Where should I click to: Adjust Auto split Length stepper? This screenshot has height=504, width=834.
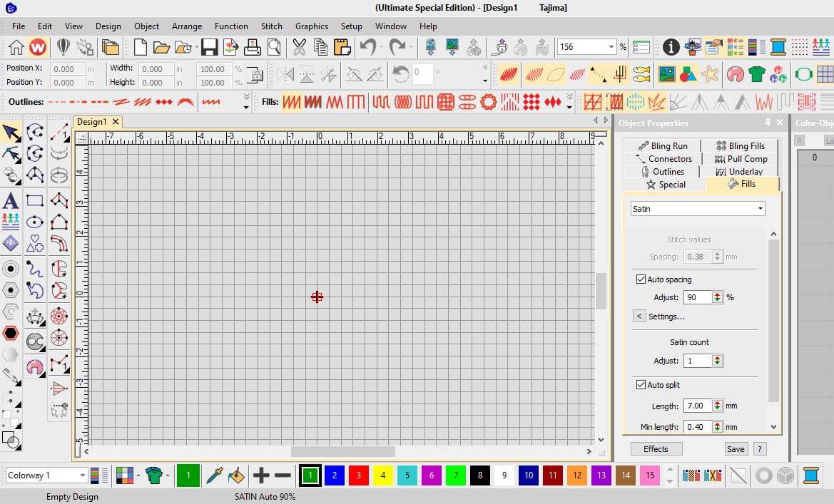tap(718, 406)
